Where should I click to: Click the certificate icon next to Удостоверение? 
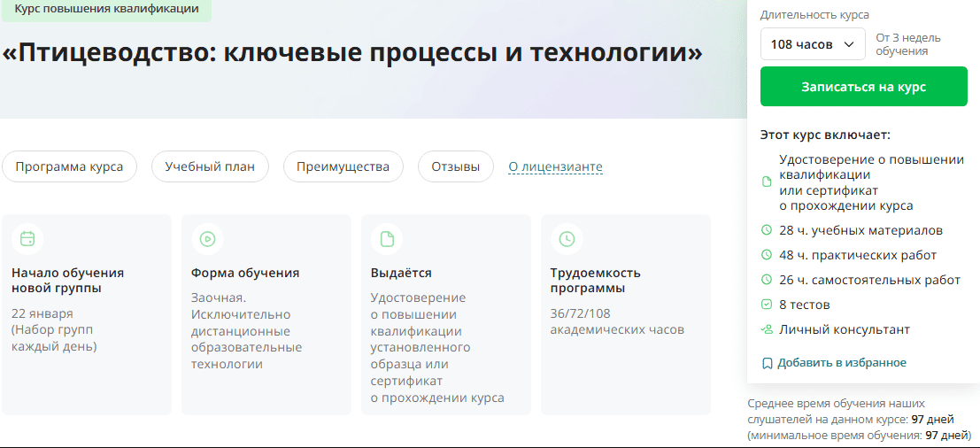pos(768,182)
